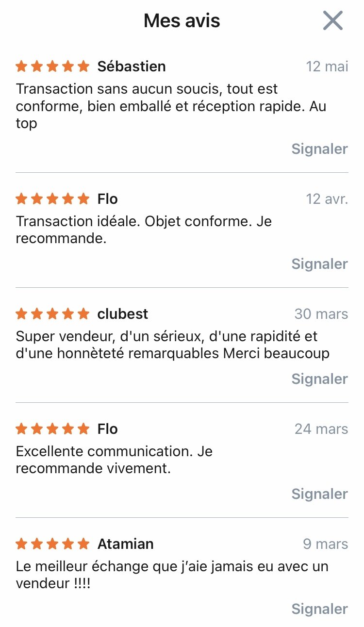Viewport: 364px width, 627px height.
Task: Click Flo's name on the 24 mars review
Action: click(108, 429)
